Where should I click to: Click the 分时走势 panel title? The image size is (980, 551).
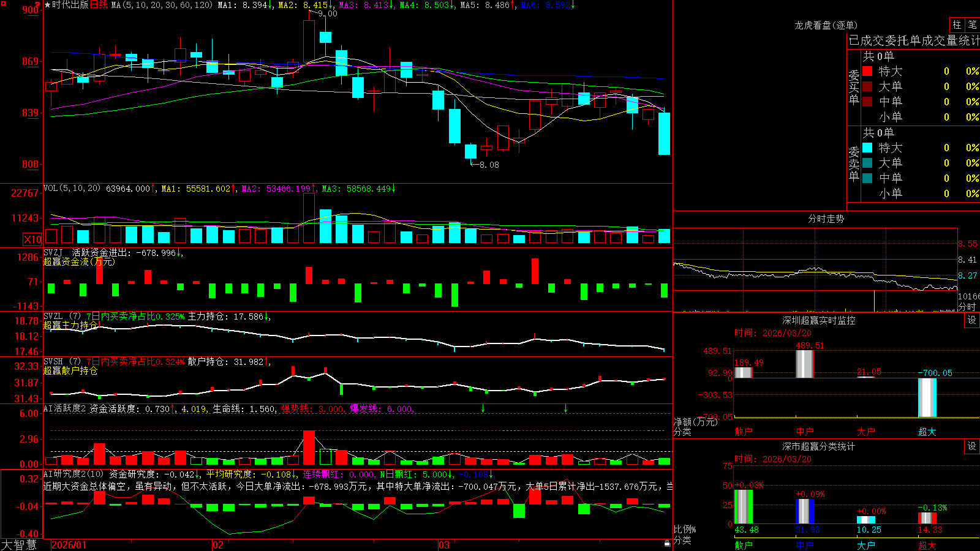826,219
